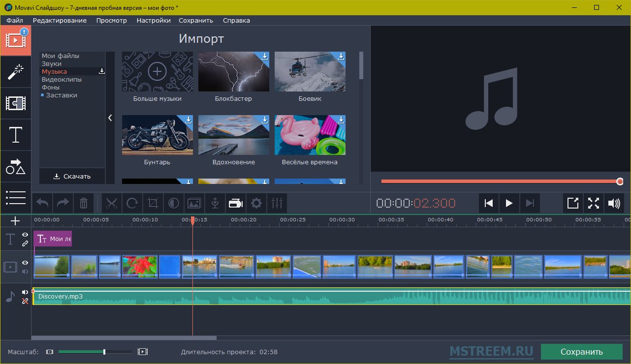This screenshot has height=364, width=631.
Task: Open the Редактирование menu
Action: click(60, 20)
